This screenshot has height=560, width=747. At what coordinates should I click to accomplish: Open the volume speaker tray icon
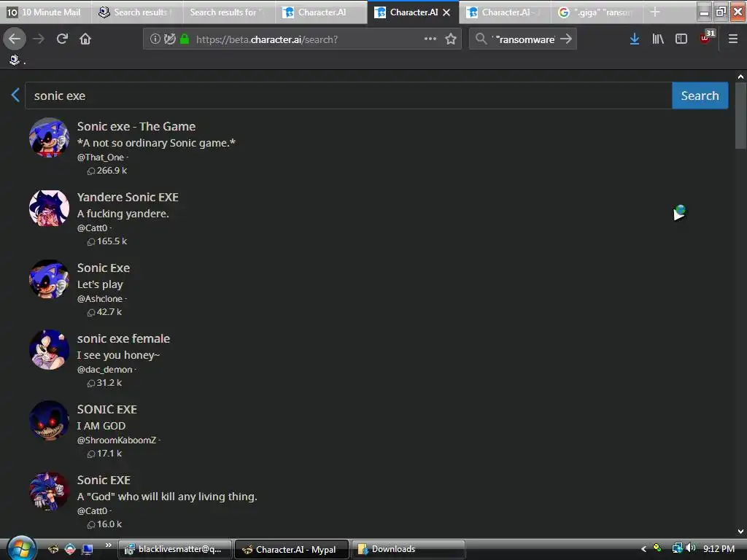(690, 548)
